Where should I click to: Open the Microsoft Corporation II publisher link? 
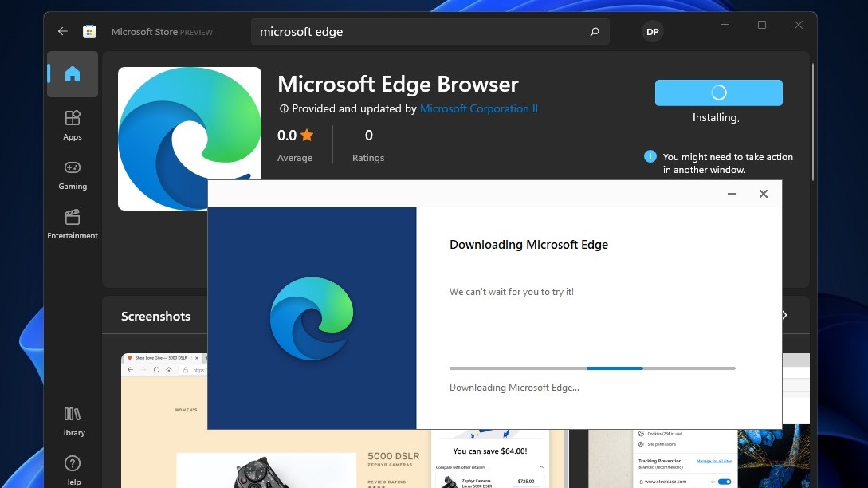479,108
